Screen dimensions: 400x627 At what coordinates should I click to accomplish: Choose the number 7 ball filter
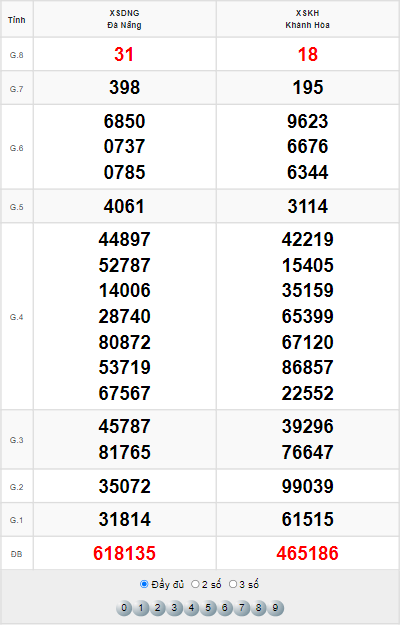click(x=242, y=608)
